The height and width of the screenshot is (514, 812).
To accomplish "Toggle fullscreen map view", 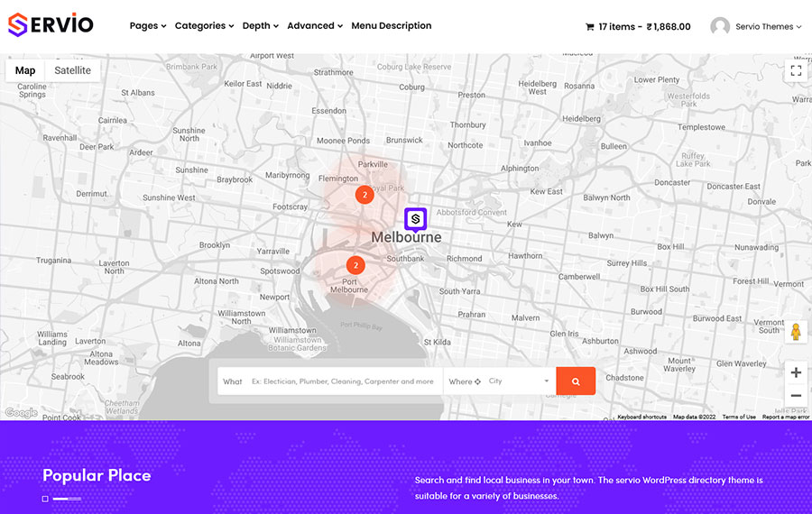I will click(x=796, y=70).
